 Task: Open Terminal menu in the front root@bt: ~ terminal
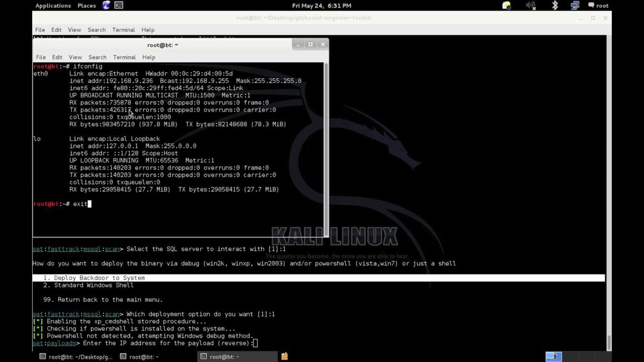(124, 57)
